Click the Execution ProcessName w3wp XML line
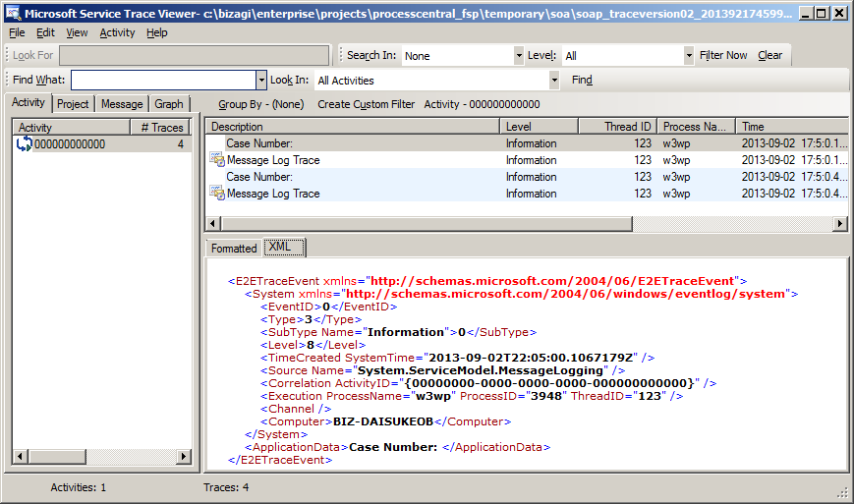This screenshot has height=504, width=854. pyautogui.click(x=471, y=396)
